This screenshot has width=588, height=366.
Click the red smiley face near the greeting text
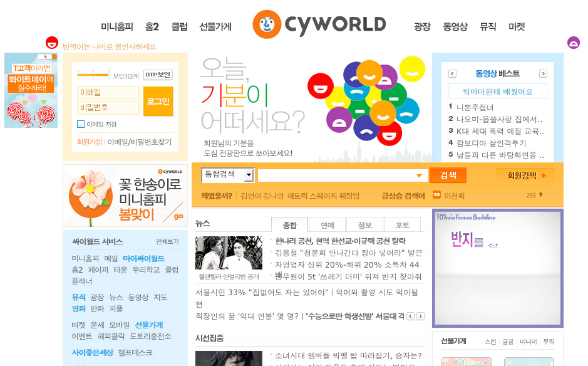click(52, 43)
